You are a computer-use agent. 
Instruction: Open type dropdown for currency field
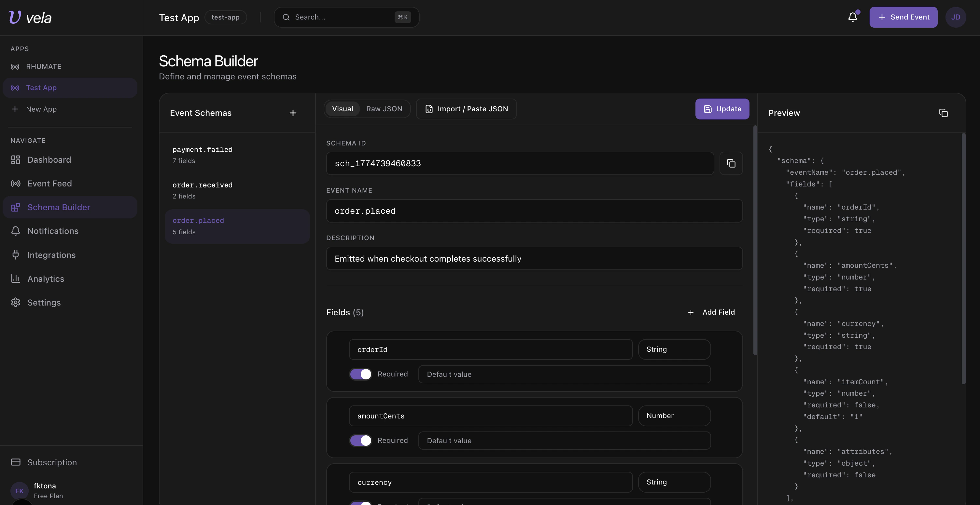pos(674,482)
